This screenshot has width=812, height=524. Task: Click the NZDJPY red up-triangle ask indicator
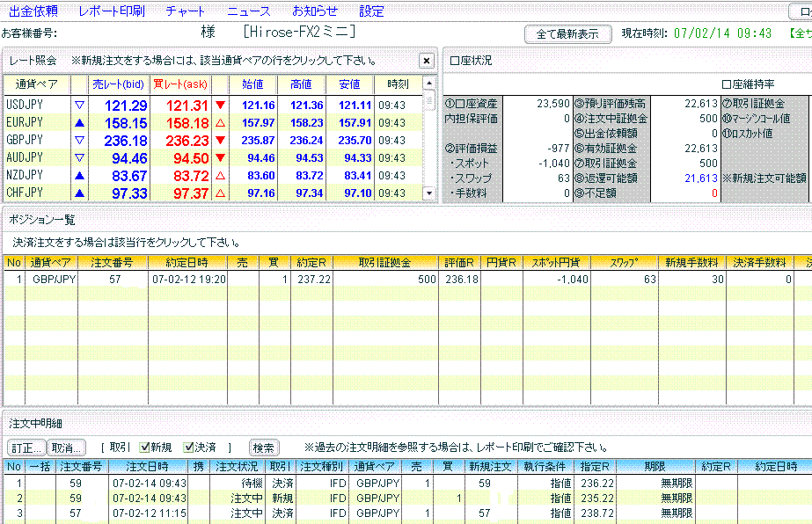(x=220, y=176)
